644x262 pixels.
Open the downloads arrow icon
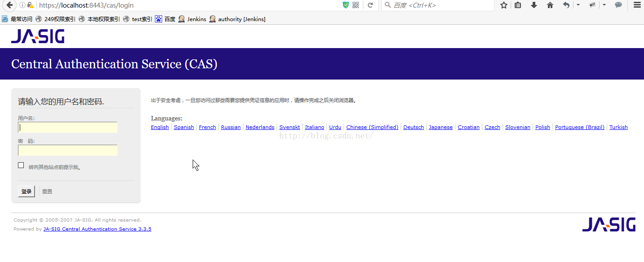coord(534,5)
